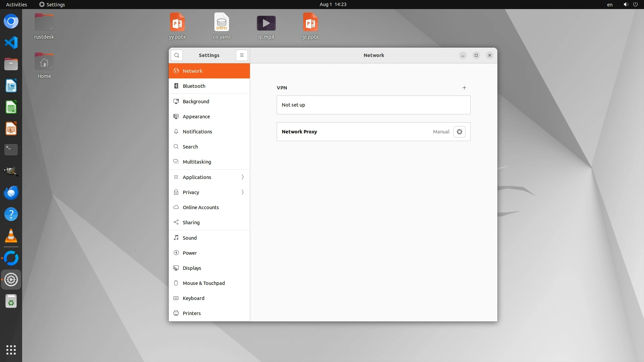Click the Settings search icon
This screenshot has height=362, width=644.
(x=177, y=55)
